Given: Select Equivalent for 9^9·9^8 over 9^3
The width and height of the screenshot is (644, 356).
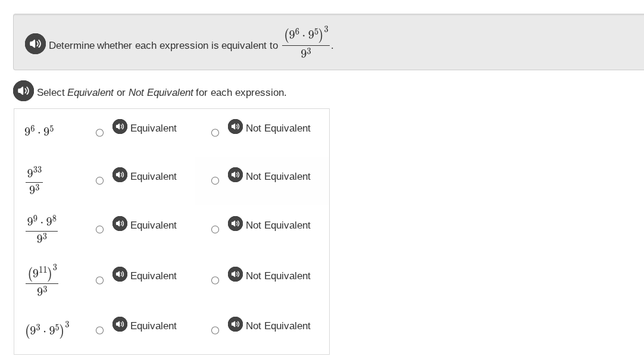Looking at the screenshot, I should [x=99, y=229].
